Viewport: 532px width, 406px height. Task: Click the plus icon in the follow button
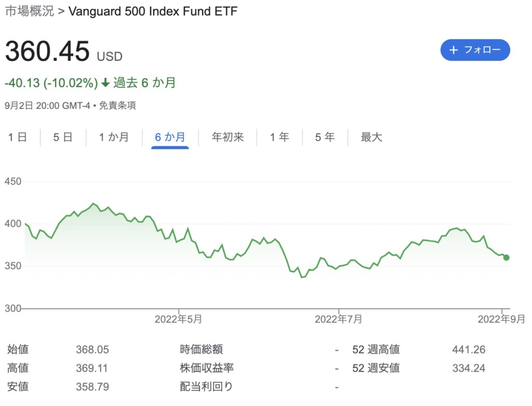point(453,50)
